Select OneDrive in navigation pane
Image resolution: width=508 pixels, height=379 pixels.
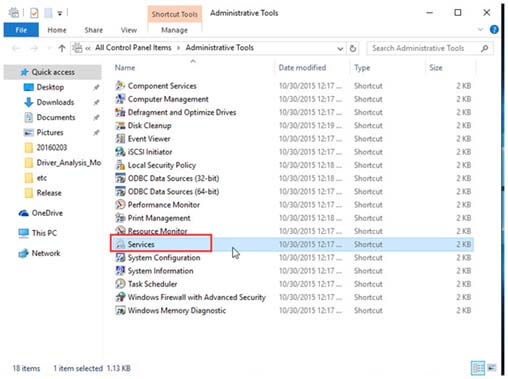pyautogui.click(x=47, y=213)
